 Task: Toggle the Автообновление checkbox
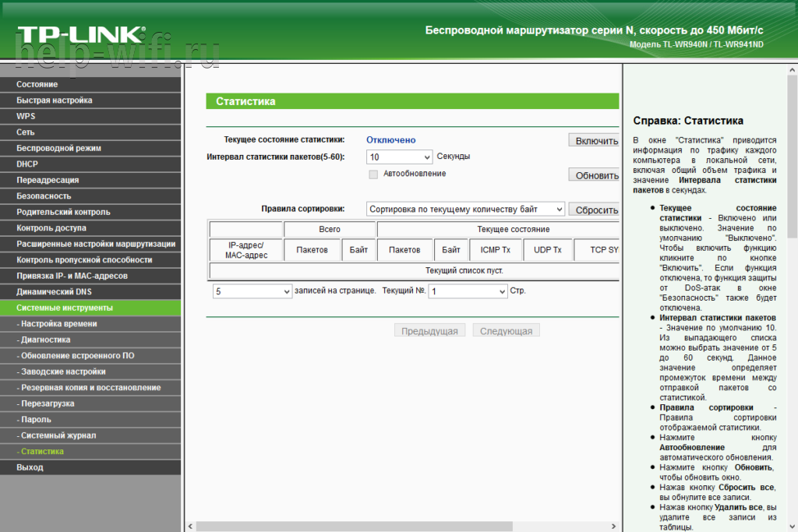(373, 174)
